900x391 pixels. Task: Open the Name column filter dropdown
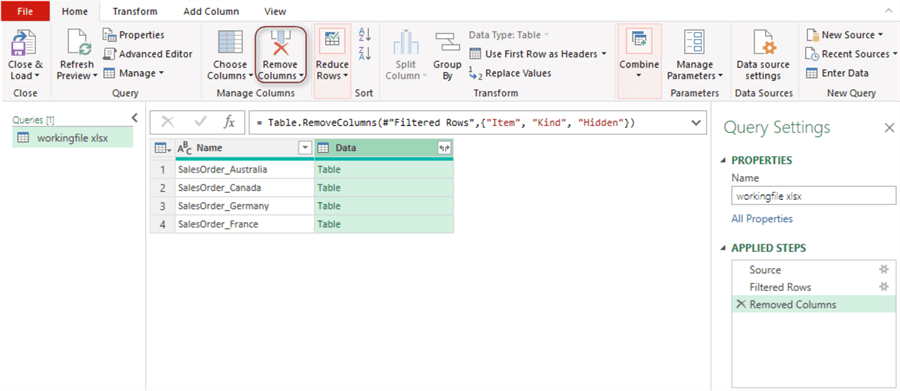click(305, 148)
